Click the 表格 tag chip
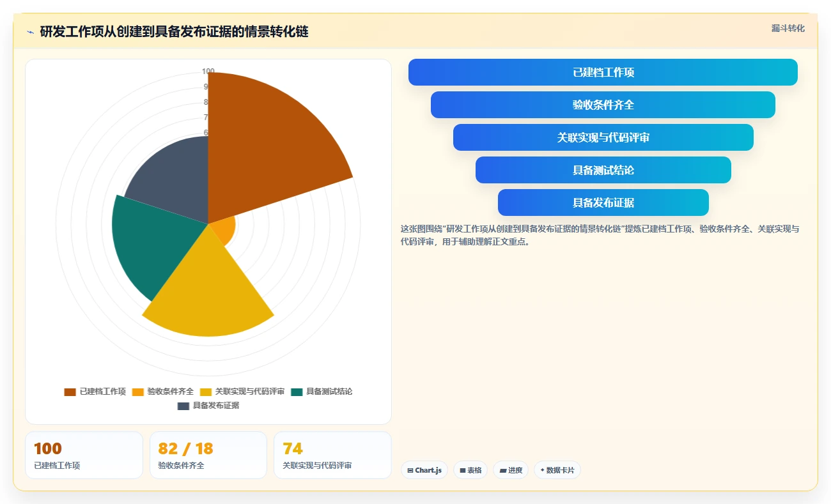Image resolution: width=831 pixels, height=504 pixels. tap(470, 470)
